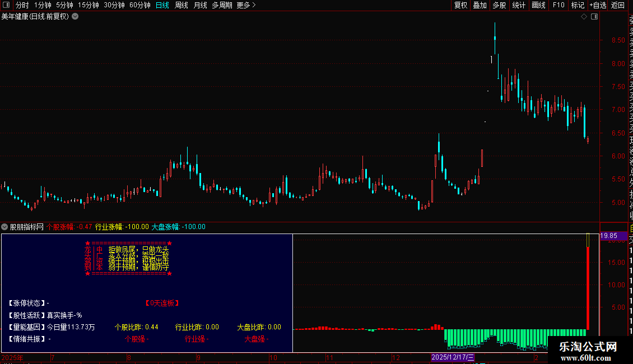
Task: Click the 个股涨幅 -0.47 readout
Action: coord(69,227)
